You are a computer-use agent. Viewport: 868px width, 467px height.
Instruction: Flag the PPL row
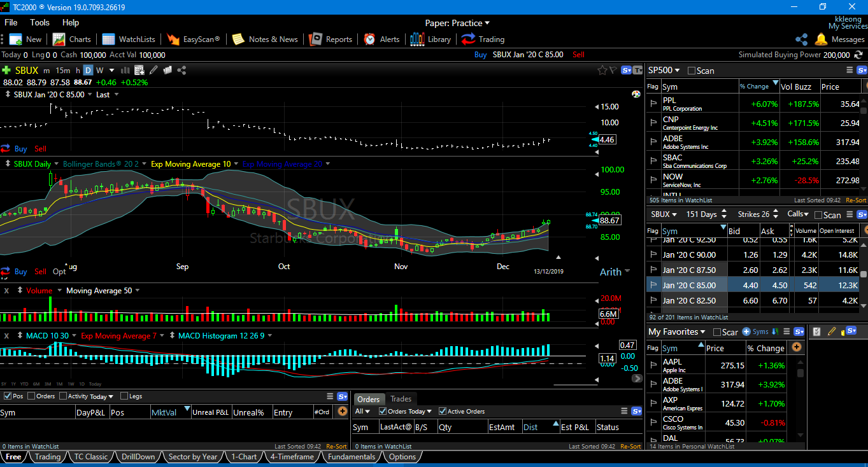[x=653, y=104]
